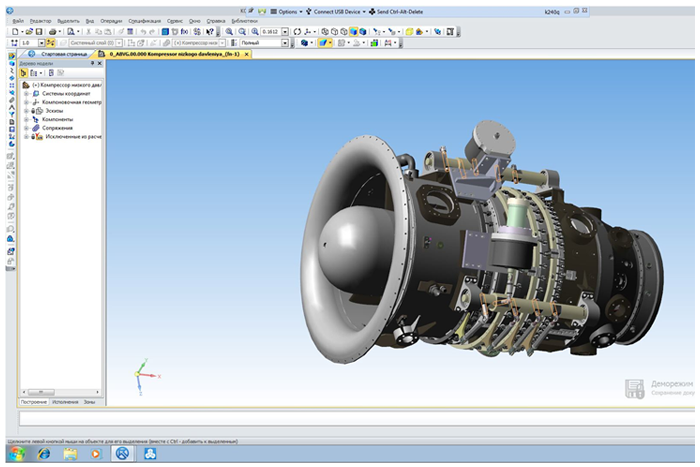Image resolution: width=700 pixels, height=467 pixels.
Task: Open the Connect USB Device dropdown
Action: point(336,12)
